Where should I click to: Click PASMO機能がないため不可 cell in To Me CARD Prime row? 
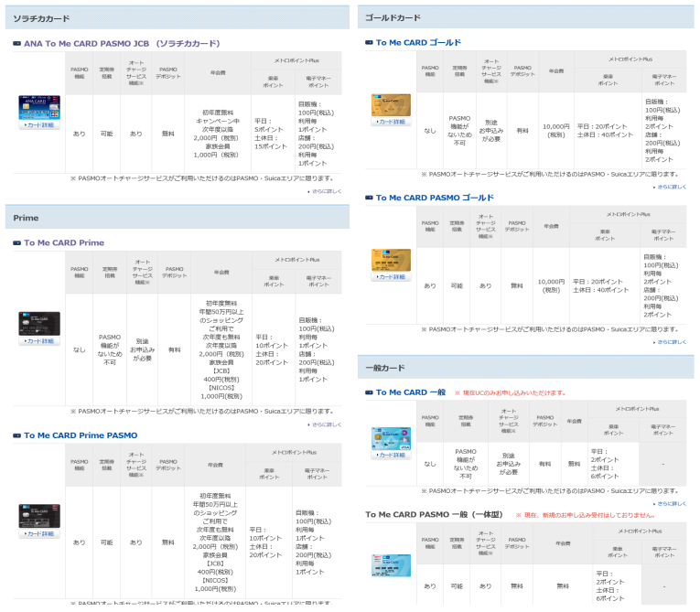(110, 349)
